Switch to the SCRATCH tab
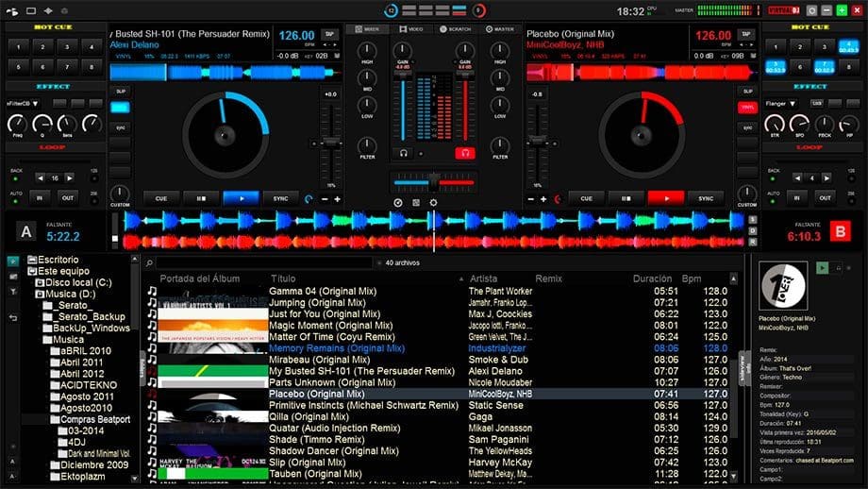 tap(455, 29)
